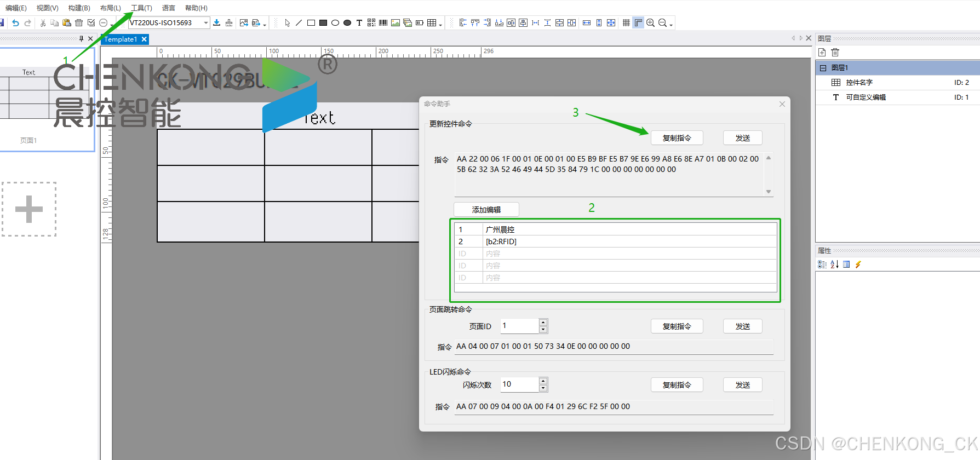
Task: Click the 页面ID input field
Action: tap(519, 326)
